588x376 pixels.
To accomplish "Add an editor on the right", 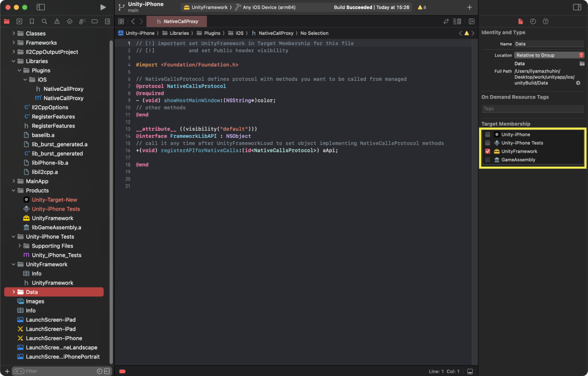I will (471, 22).
